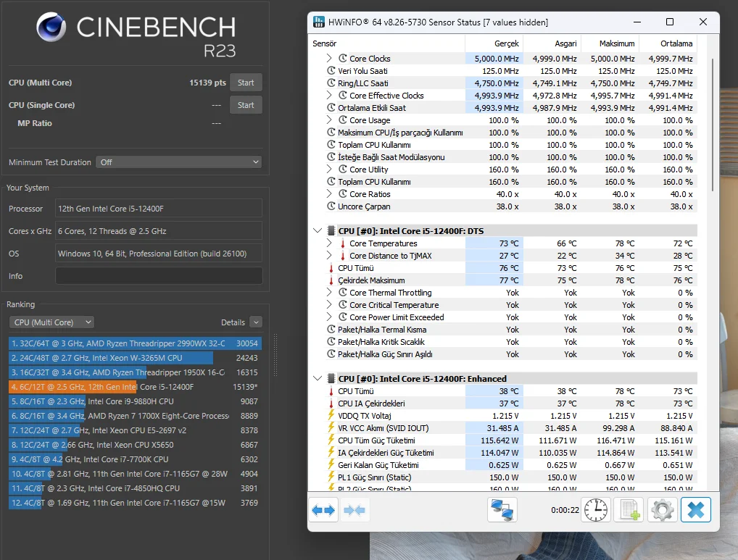Close sensors with the blue X icon
The width and height of the screenshot is (738, 560).
click(x=696, y=510)
